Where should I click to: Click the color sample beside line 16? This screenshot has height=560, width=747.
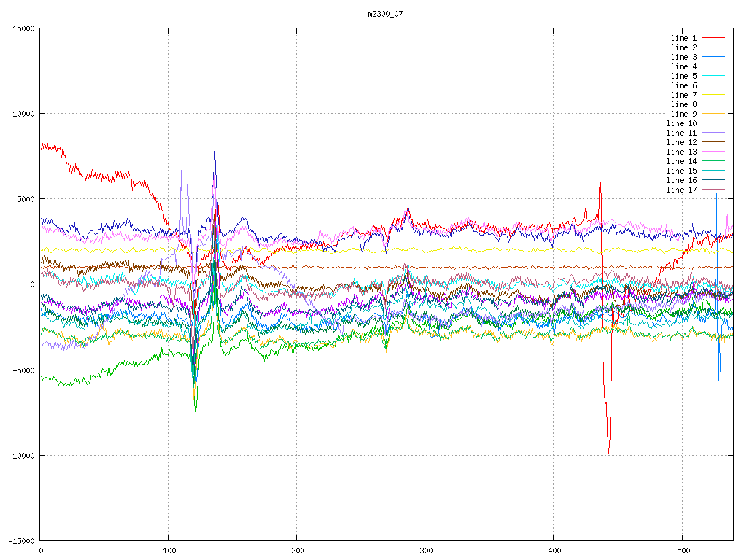click(x=713, y=180)
